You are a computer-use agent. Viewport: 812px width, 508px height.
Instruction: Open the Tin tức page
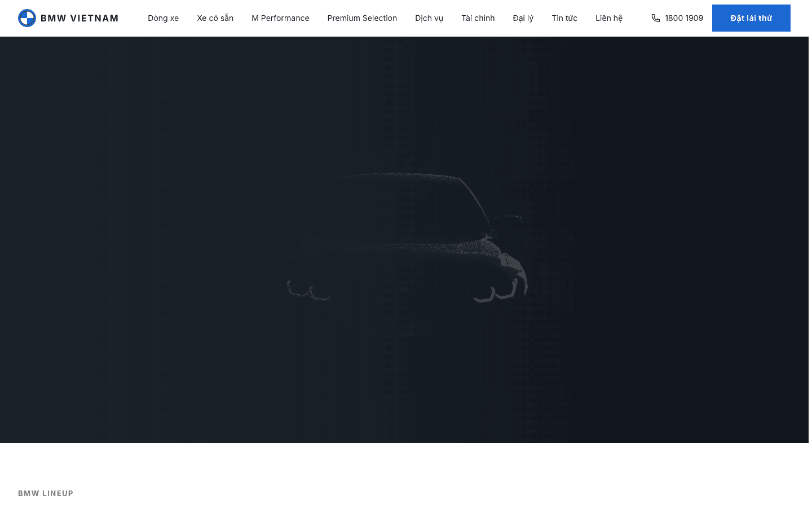point(564,18)
